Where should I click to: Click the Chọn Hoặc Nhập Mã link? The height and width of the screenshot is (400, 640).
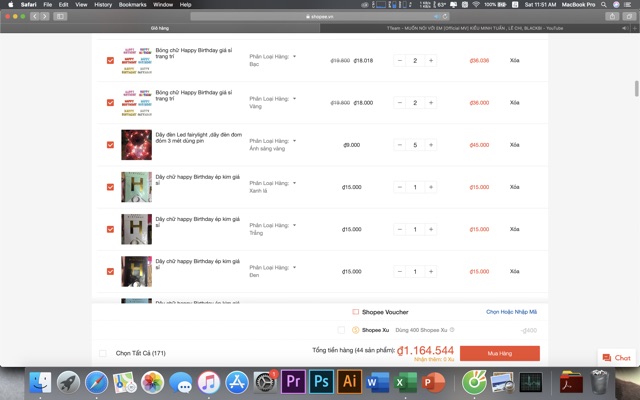tap(511, 312)
